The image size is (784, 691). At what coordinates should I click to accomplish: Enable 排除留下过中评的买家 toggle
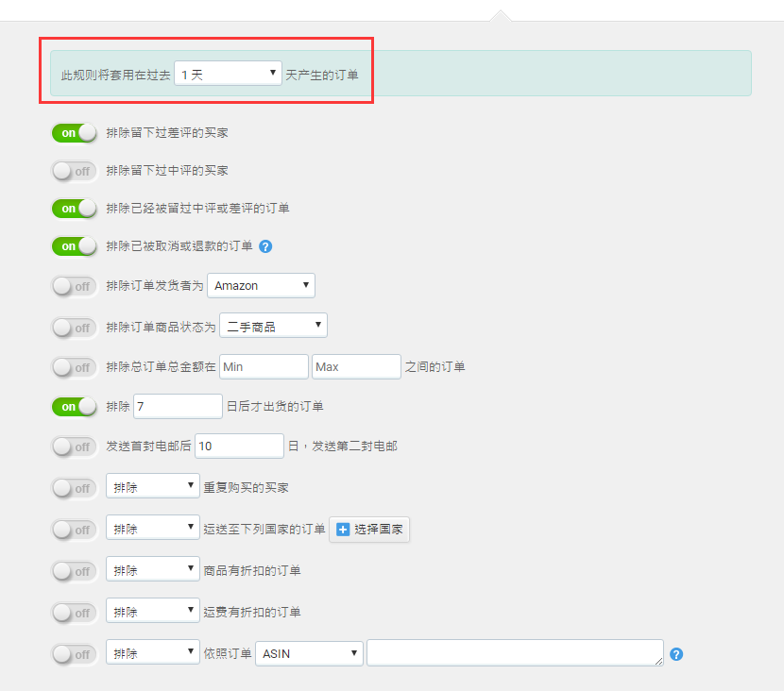click(x=75, y=171)
